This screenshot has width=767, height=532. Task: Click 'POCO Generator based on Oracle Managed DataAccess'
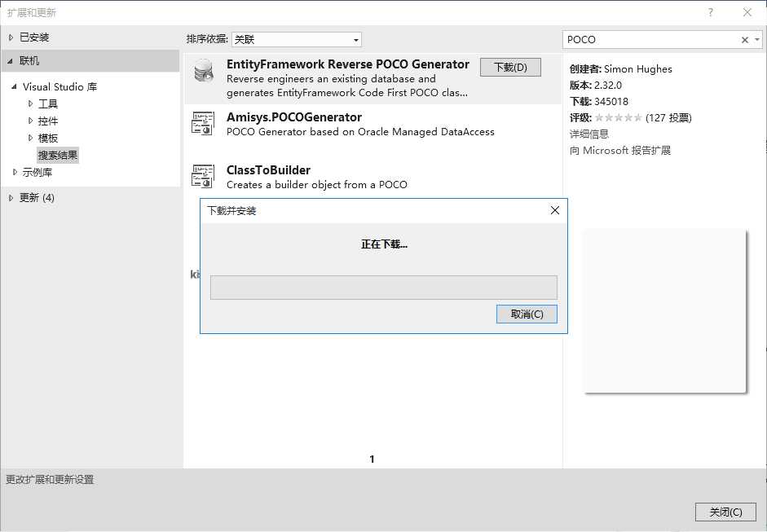(360, 131)
